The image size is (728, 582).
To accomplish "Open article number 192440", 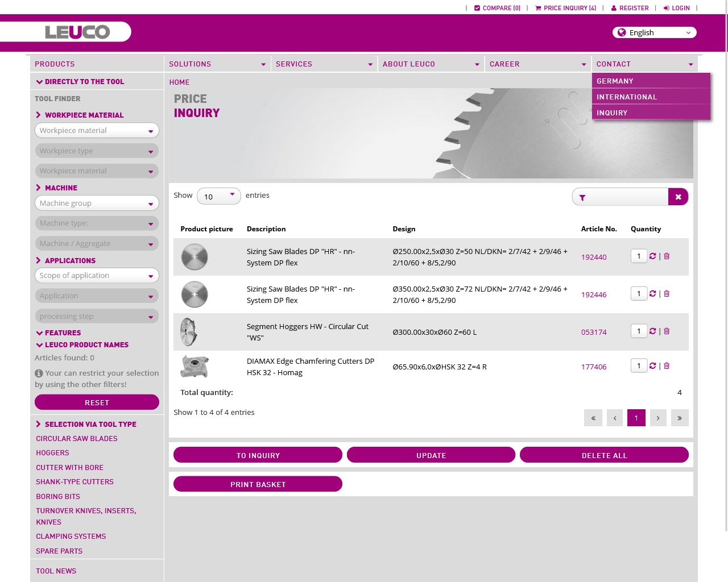I will tap(594, 257).
